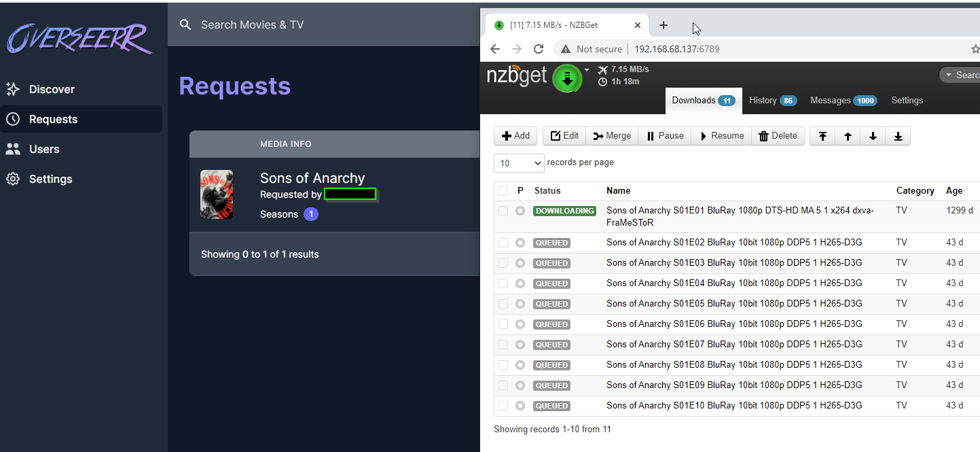The width and height of the screenshot is (980, 452).
Task: Go forward in the browser
Action: [x=517, y=49]
